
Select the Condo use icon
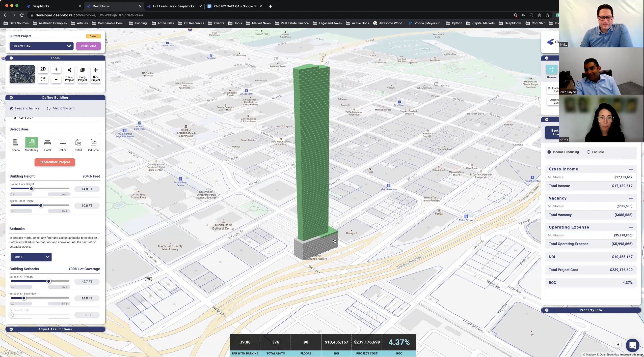(16, 143)
